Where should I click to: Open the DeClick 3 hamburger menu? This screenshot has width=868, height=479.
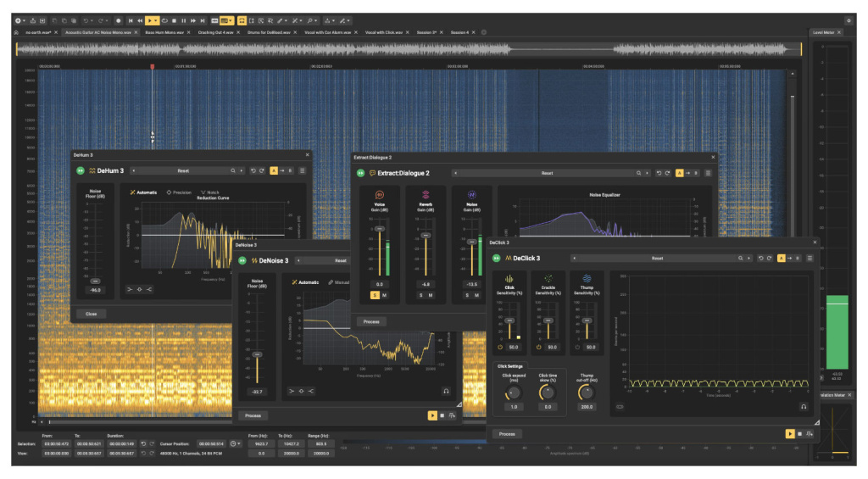(810, 258)
